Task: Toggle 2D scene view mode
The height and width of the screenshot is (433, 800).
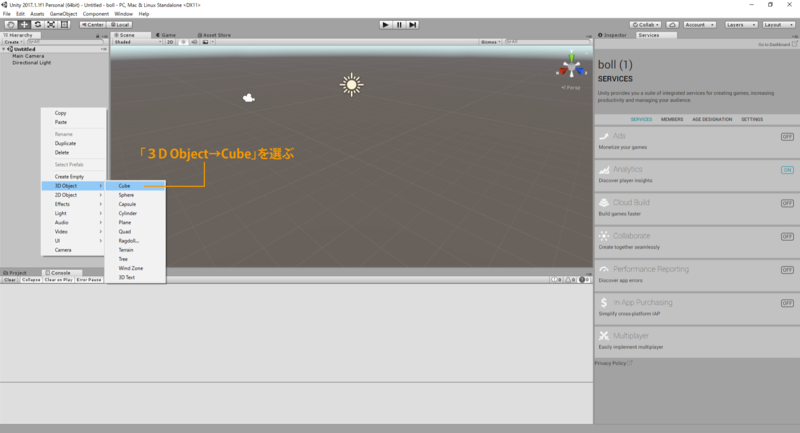Action: pos(170,42)
